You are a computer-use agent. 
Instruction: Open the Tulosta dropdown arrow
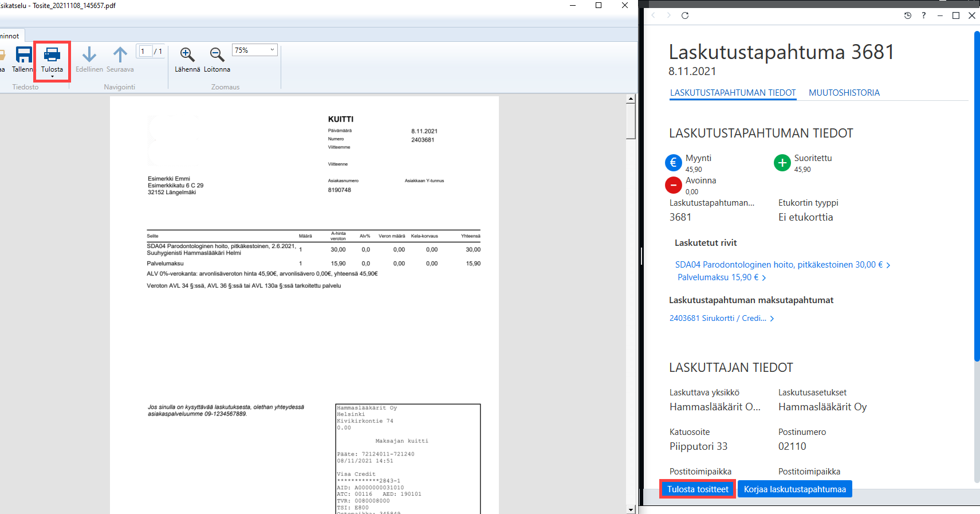click(x=52, y=77)
